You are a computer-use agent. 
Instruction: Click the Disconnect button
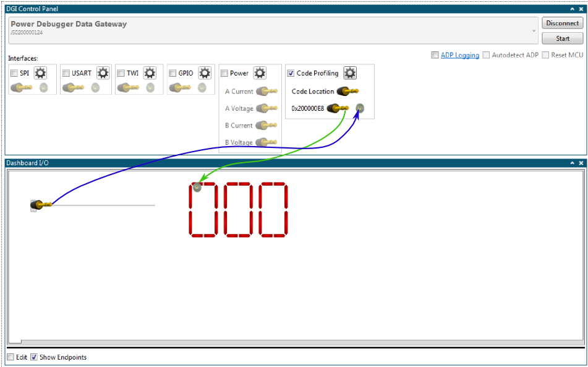pyautogui.click(x=563, y=24)
